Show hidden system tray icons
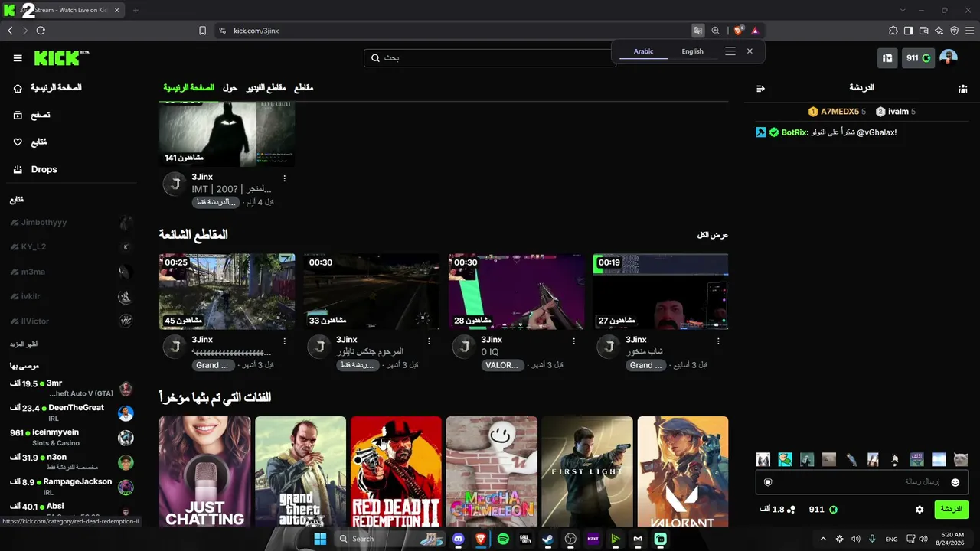 [x=823, y=539]
